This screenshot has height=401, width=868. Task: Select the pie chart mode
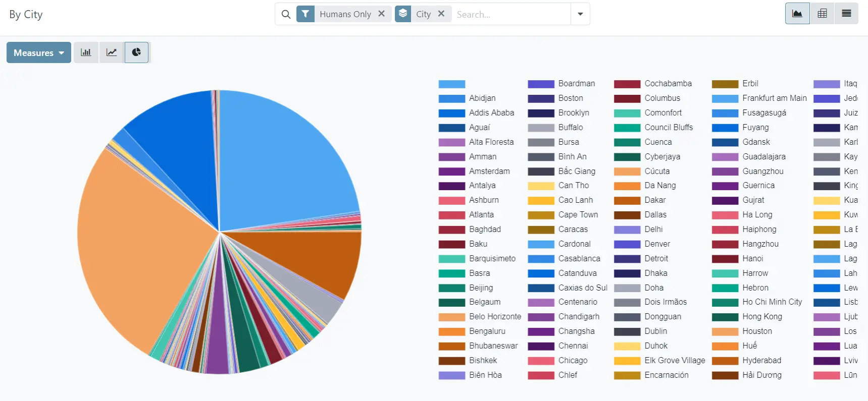pyautogui.click(x=136, y=52)
